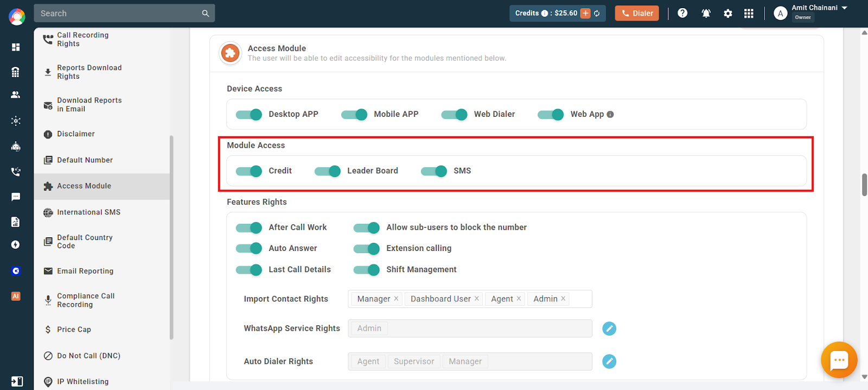868x390 pixels.
Task: Open the users icon in left rail
Action: [x=16, y=95]
